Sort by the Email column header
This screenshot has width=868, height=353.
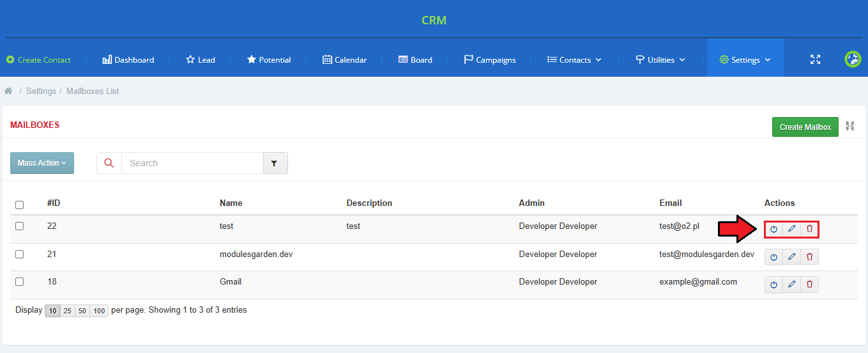(671, 203)
